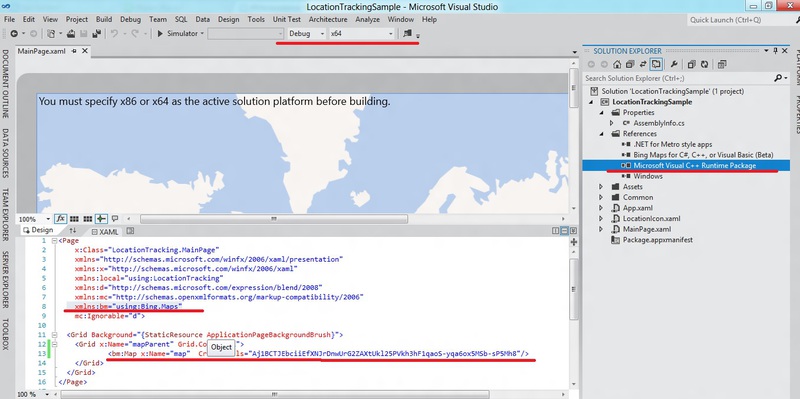Select the LocationTrackingSample project node
The image size is (800, 399).
[x=652, y=102]
